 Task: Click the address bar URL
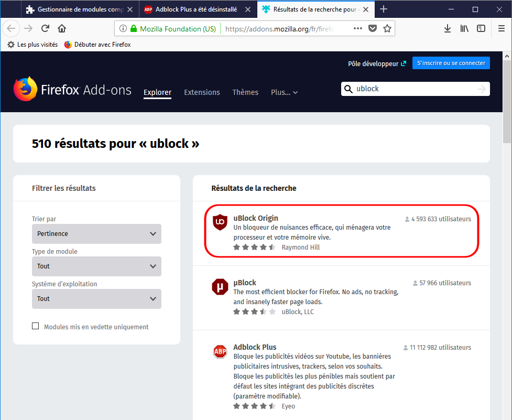point(280,29)
